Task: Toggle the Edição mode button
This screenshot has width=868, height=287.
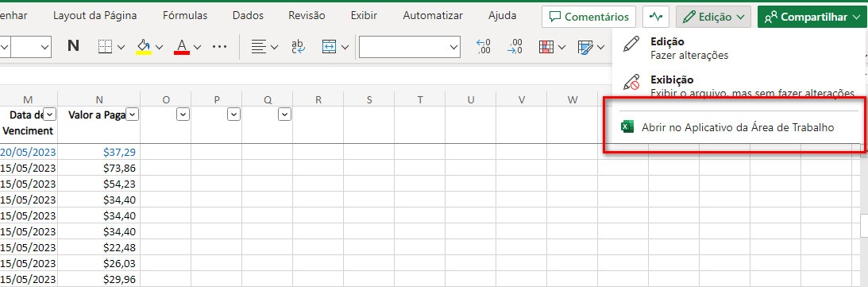Action: click(x=714, y=17)
